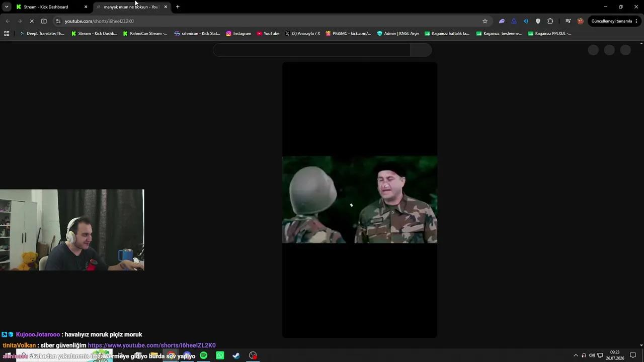Bookmark this page with the star icon

485,21
